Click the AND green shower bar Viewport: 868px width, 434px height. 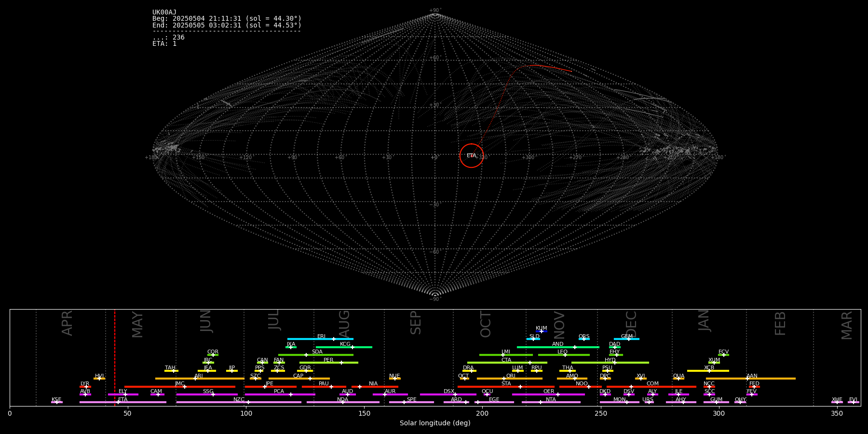click(558, 347)
